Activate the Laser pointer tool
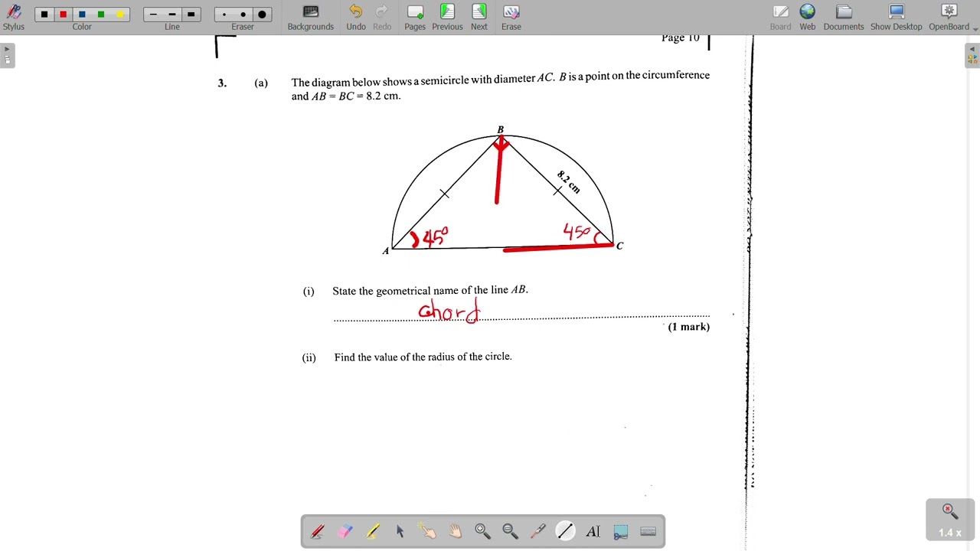This screenshot has height=551, width=980. pyautogui.click(x=538, y=532)
